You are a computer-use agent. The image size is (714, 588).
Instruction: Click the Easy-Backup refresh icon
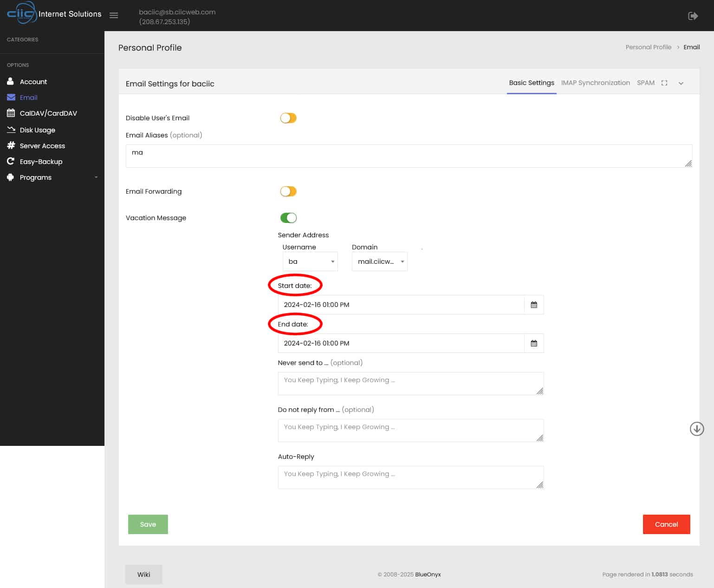(11, 161)
